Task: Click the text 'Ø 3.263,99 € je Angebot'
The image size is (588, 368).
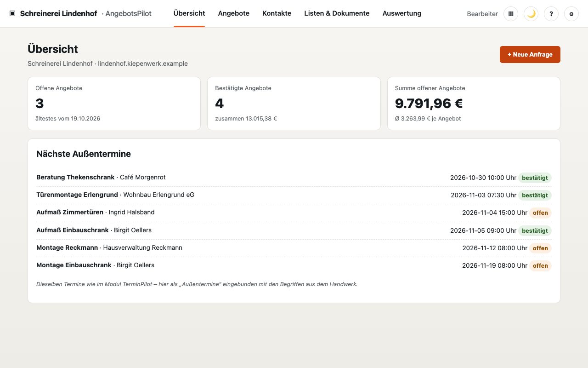Action: (x=428, y=119)
